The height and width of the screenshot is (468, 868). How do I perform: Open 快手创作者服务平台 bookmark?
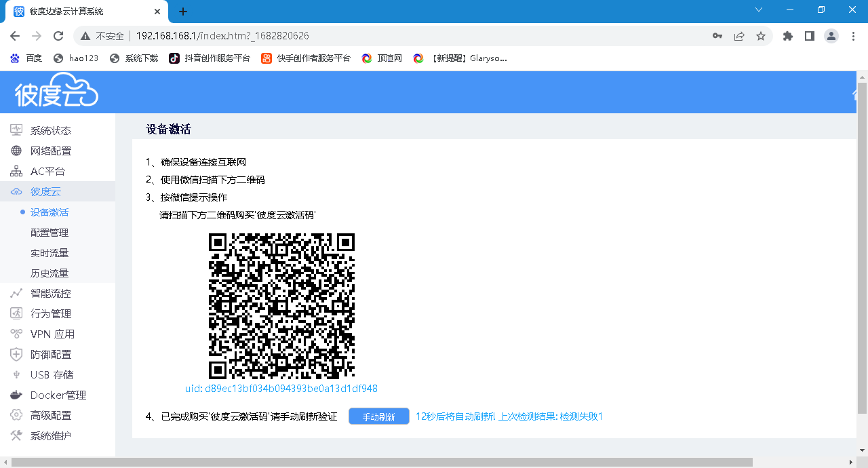[306, 58]
